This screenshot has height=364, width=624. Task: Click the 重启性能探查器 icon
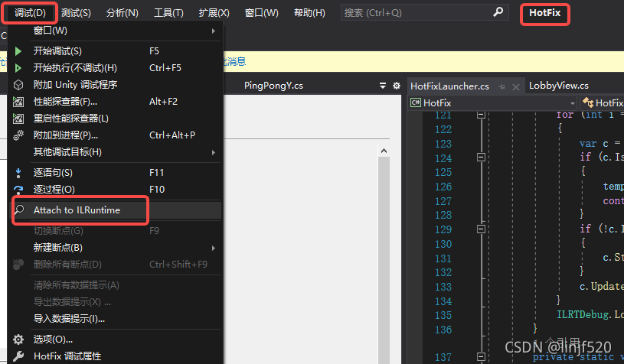point(18,119)
